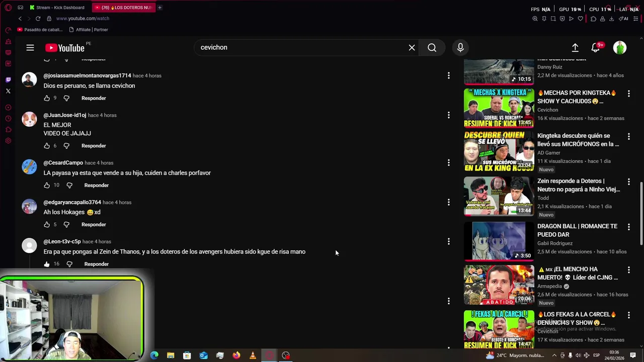644x362 pixels.
Task: Start voice search with microphone icon
Action: click(460, 48)
